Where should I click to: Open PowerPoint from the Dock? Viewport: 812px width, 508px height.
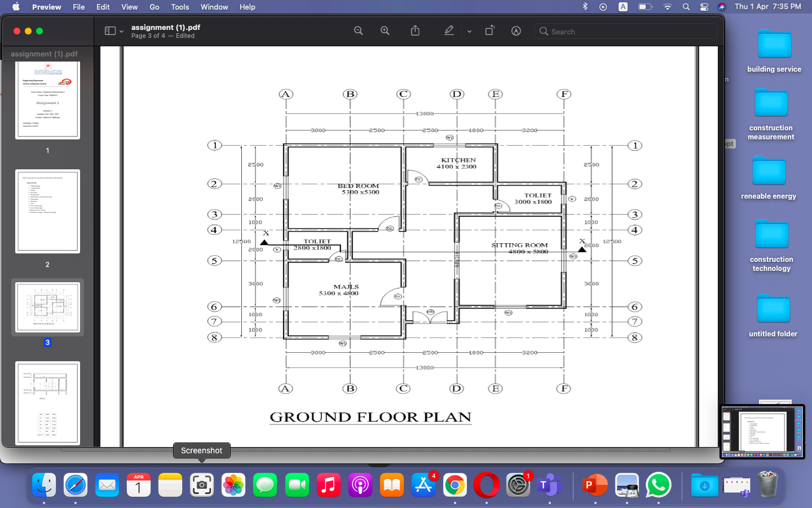[x=595, y=484]
